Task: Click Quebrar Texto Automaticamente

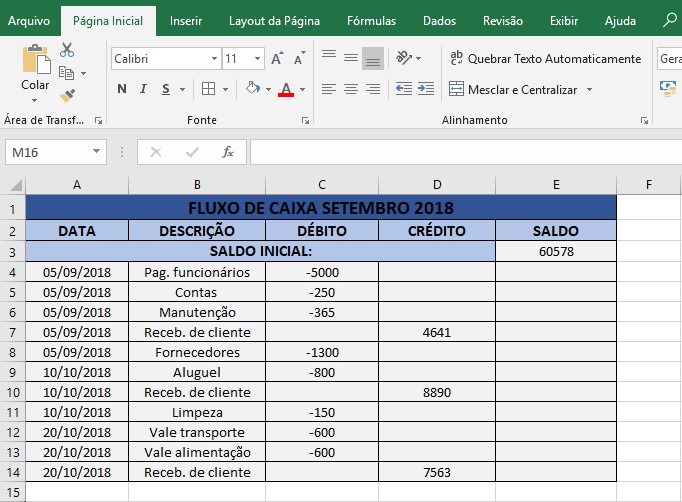Action: [545, 59]
